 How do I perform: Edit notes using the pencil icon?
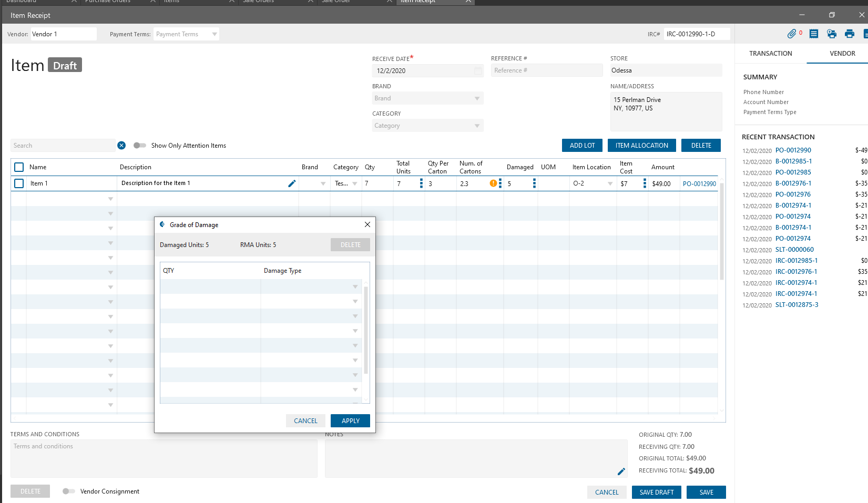click(x=621, y=471)
